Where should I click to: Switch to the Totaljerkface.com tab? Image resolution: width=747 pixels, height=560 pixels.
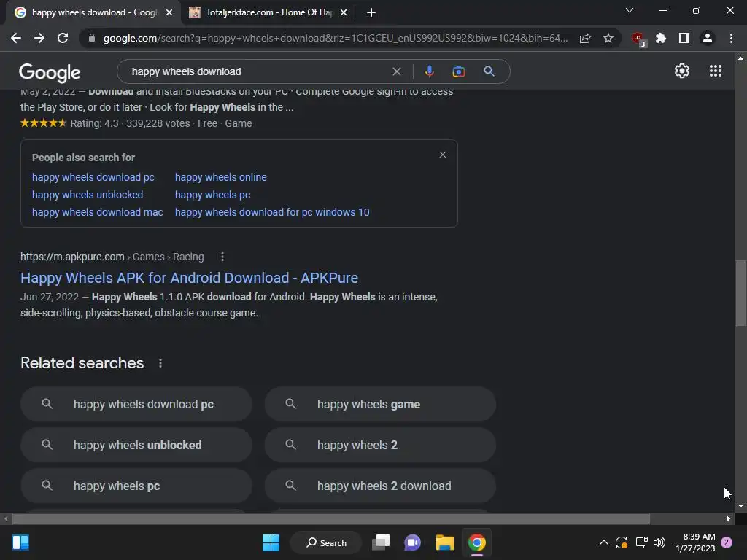(268, 12)
